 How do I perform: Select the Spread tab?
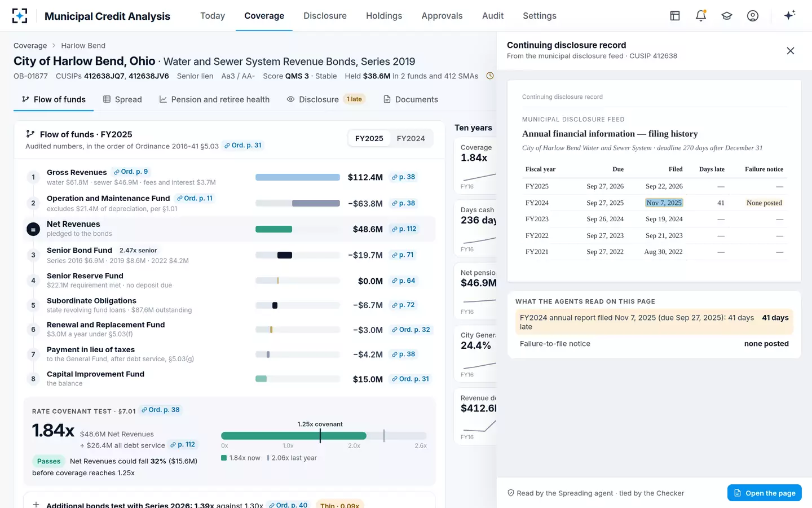click(x=122, y=99)
